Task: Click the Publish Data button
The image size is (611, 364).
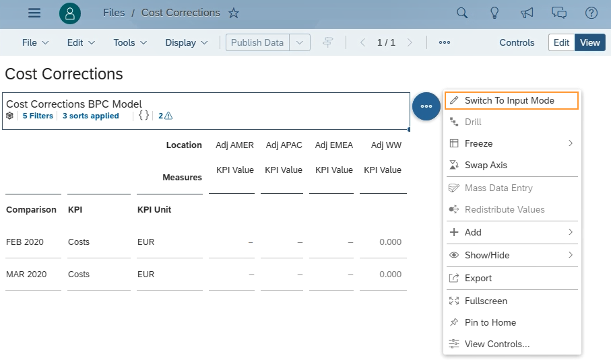Action: tap(257, 42)
